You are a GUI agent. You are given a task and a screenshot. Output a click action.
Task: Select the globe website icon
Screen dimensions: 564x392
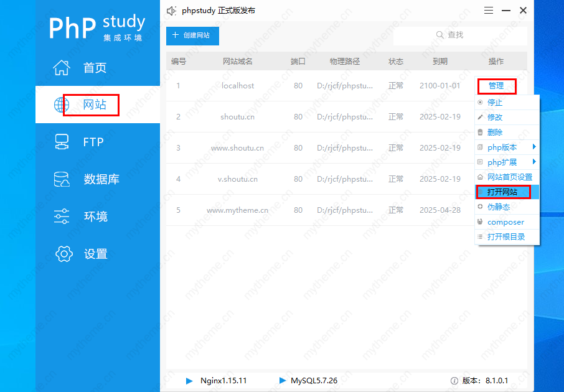(x=62, y=105)
